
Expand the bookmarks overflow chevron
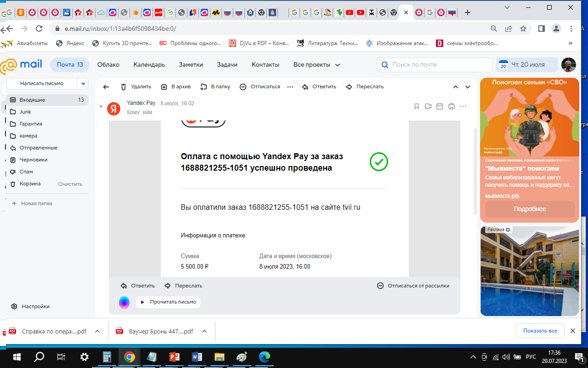(571, 43)
